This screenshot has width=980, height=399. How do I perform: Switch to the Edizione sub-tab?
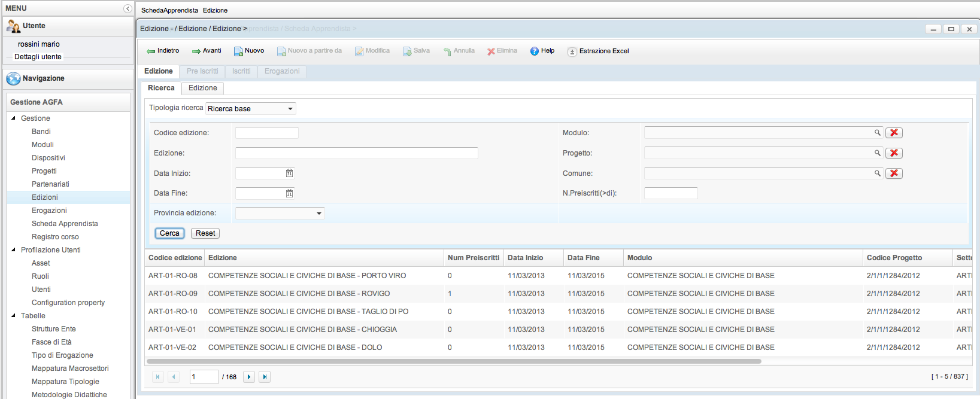click(x=202, y=88)
